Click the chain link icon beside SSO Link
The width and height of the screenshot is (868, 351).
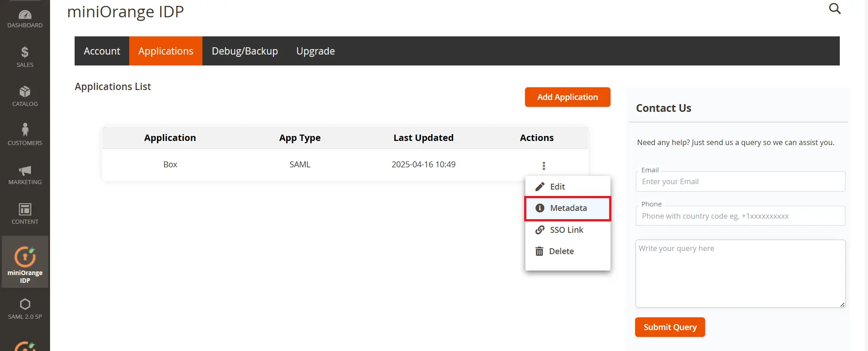point(540,230)
